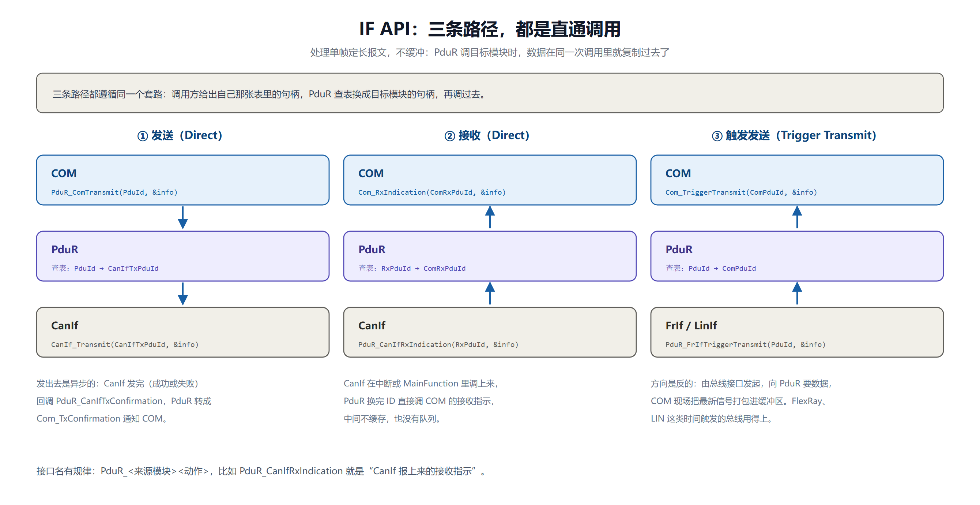The height and width of the screenshot is (505, 980).
Task: Click line '回调 PduR_CanIfTxConfirmation，PduR 转成'
Action: point(124,401)
